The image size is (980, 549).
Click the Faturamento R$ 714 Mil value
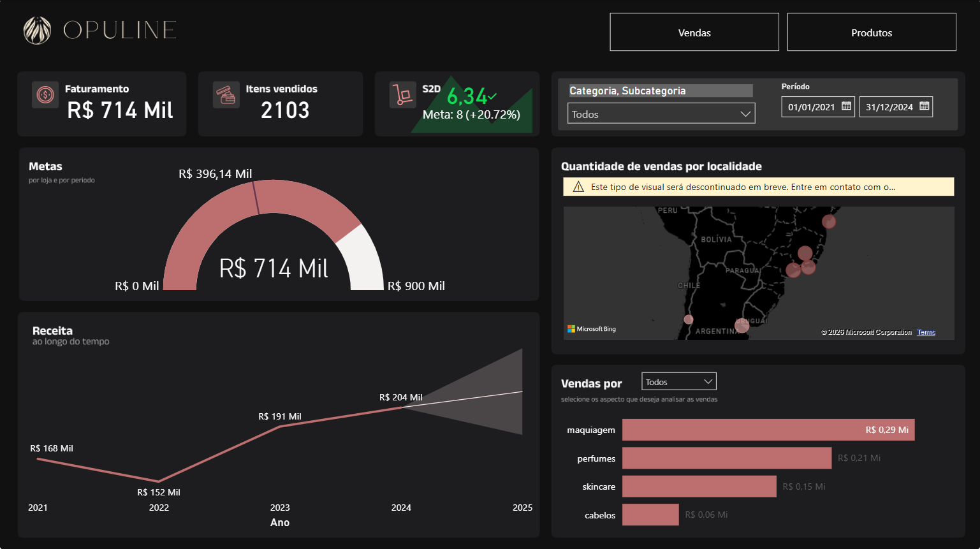coord(120,110)
